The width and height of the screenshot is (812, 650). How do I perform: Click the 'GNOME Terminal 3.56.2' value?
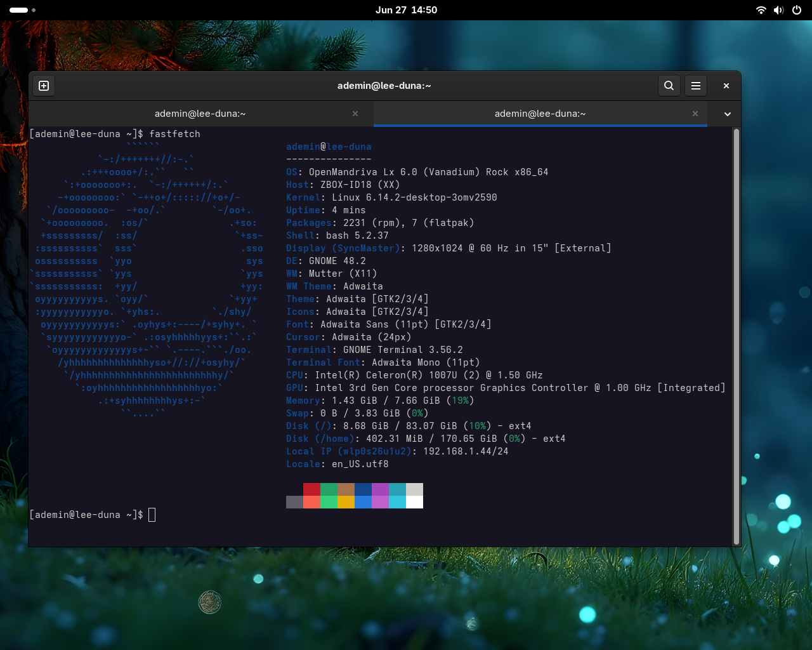point(403,350)
